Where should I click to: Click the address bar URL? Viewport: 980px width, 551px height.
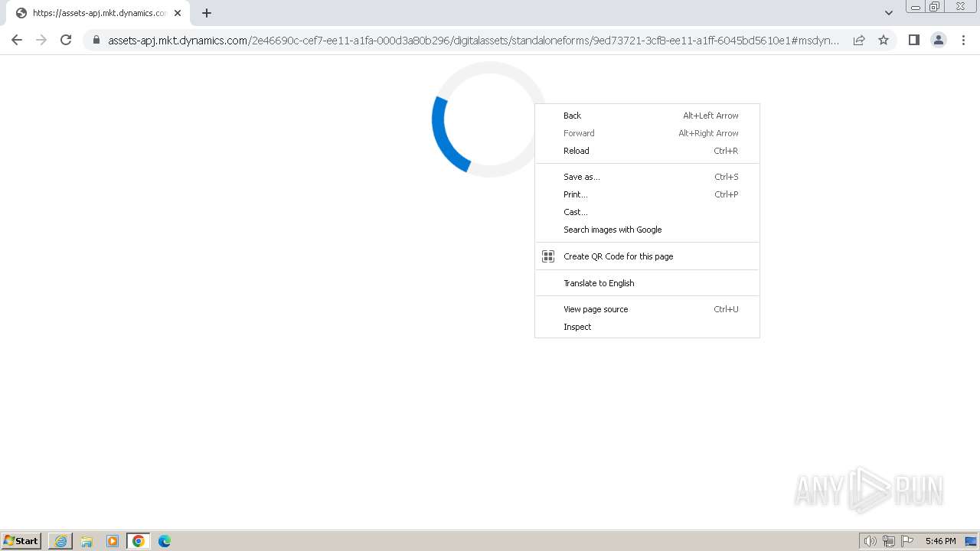point(473,40)
